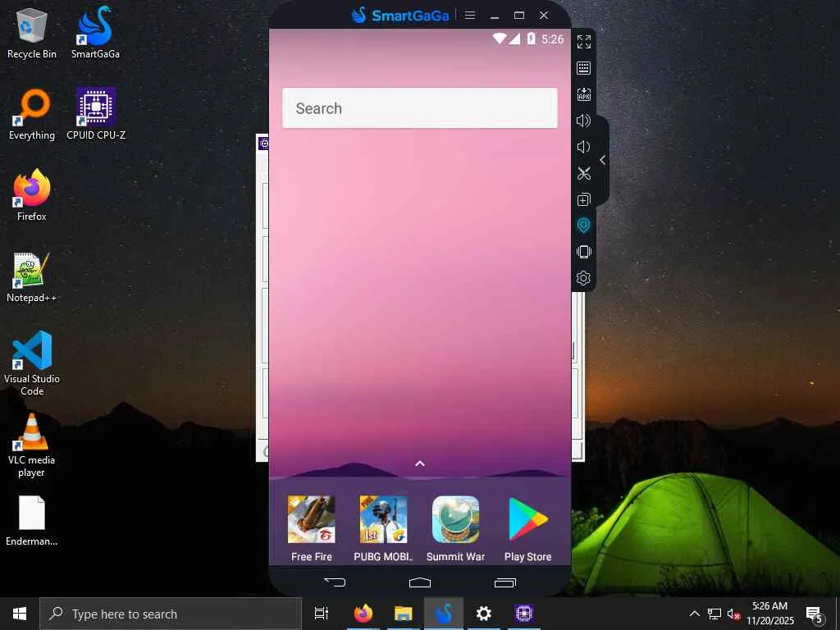Open Settings gear in the taskbar

[x=484, y=614]
